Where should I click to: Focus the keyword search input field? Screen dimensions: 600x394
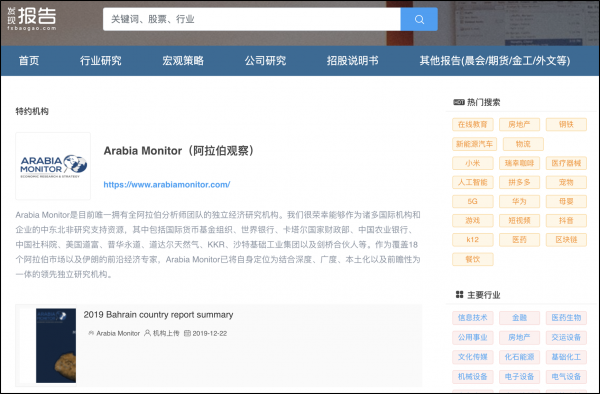click(x=251, y=19)
